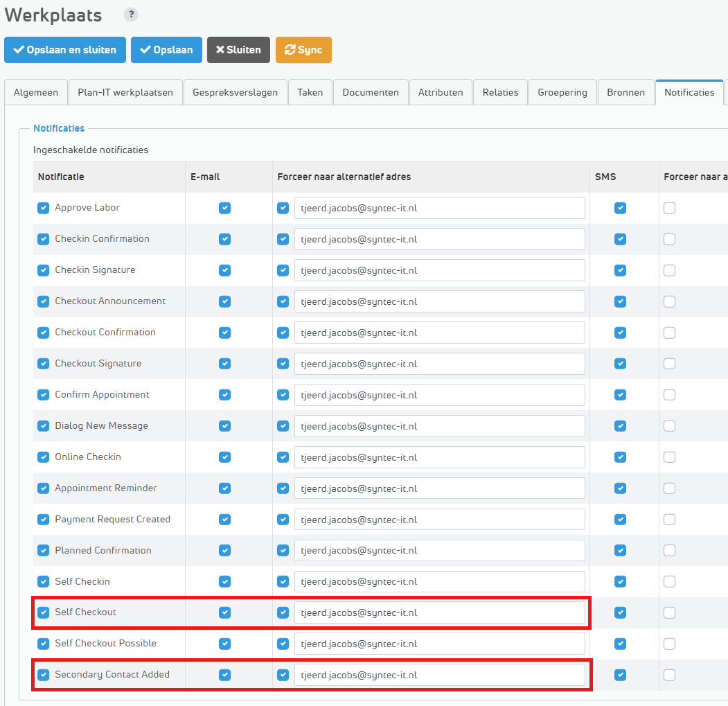Click the help question mark icon

131,15
